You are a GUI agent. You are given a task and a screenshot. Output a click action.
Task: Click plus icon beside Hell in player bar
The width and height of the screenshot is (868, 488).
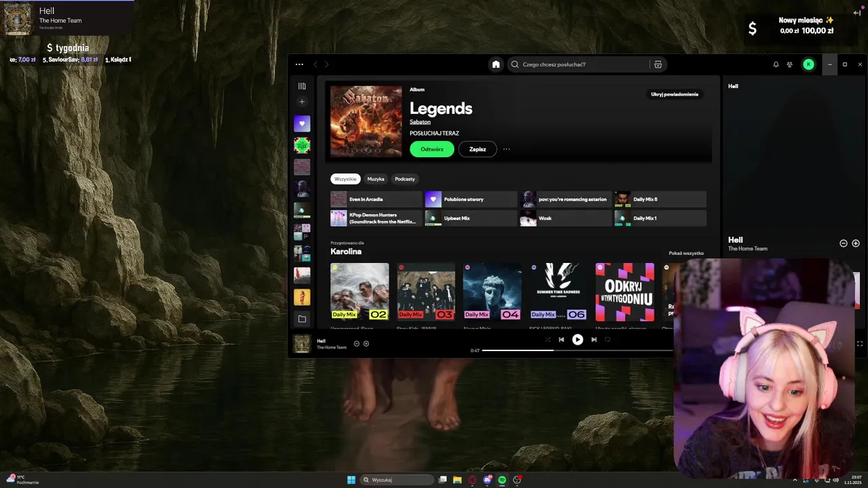366,344
